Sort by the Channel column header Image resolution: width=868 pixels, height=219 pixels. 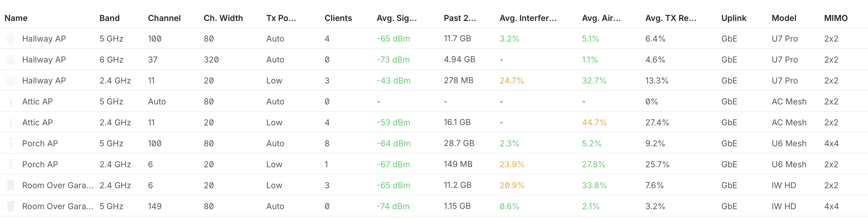click(164, 18)
